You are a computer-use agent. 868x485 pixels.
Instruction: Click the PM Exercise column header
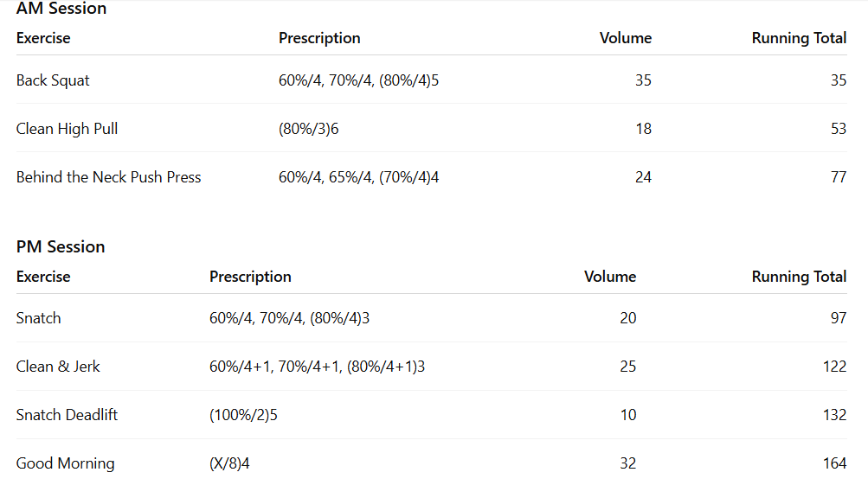pos(43,277)
